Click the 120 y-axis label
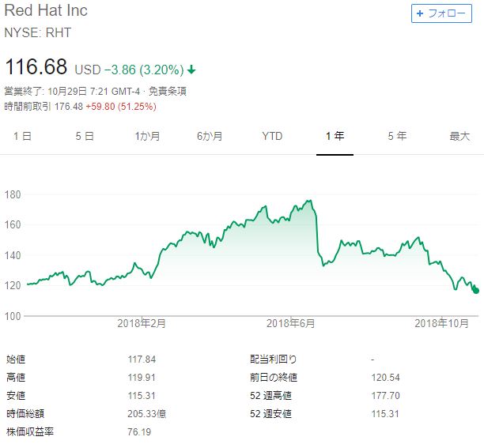The width and height of the screenshot is (484, 448). [13, 285]
